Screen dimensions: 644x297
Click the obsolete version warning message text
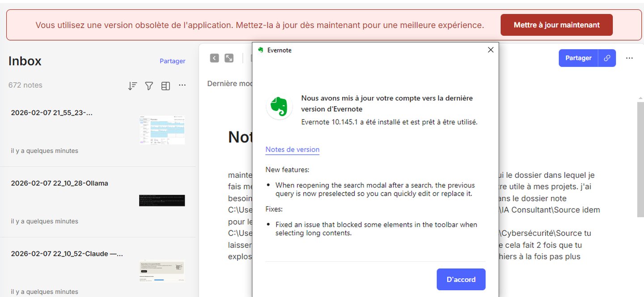click(x=260, y=25)
